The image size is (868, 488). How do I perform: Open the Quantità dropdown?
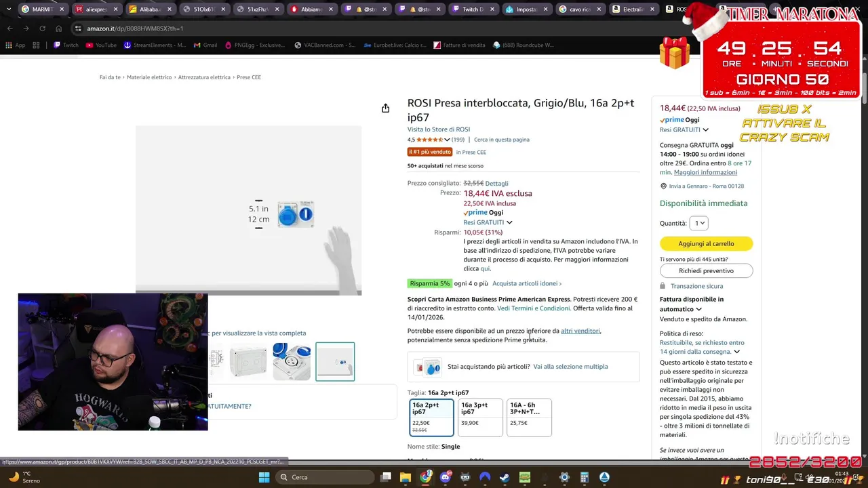(698, 223)
